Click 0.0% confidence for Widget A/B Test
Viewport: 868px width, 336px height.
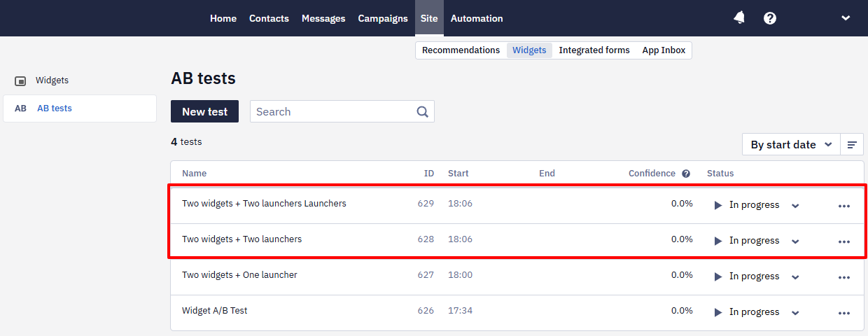coord(682,310)
